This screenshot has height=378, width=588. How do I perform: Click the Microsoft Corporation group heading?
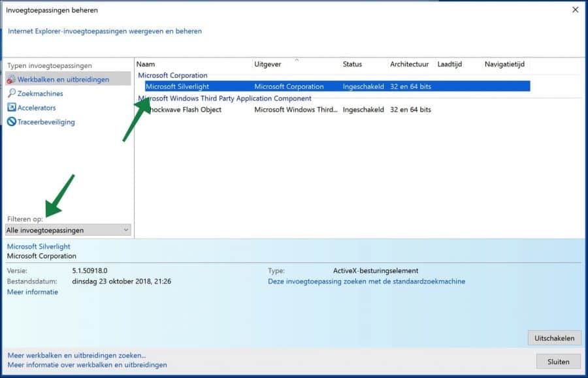pos(172,75)
